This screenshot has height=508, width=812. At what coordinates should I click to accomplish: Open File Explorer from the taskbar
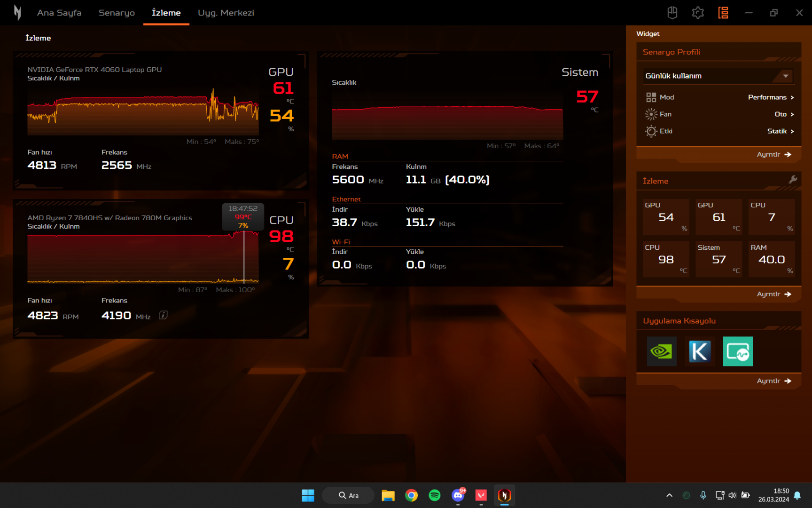(x=388, y=495)
